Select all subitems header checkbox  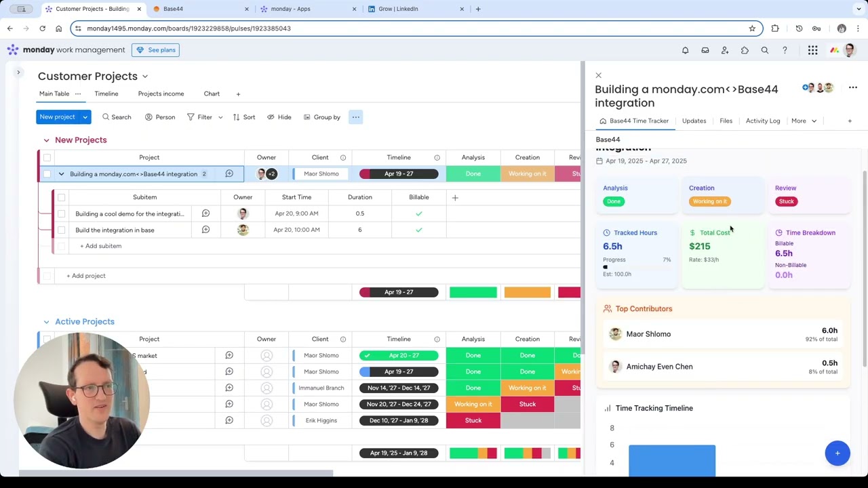coord(61,197)
